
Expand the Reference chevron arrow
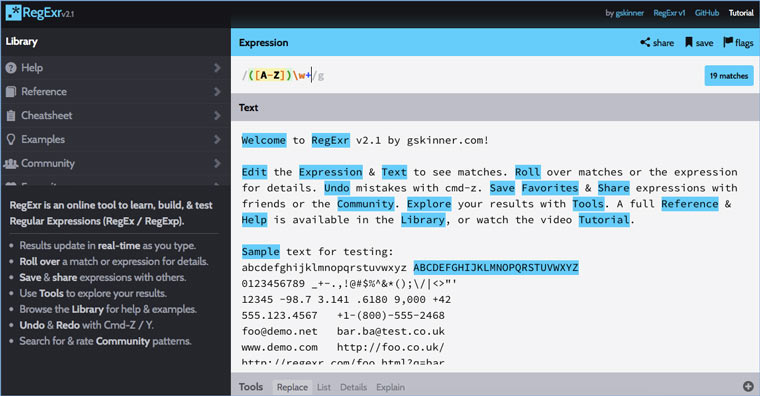tap(217, 92)
